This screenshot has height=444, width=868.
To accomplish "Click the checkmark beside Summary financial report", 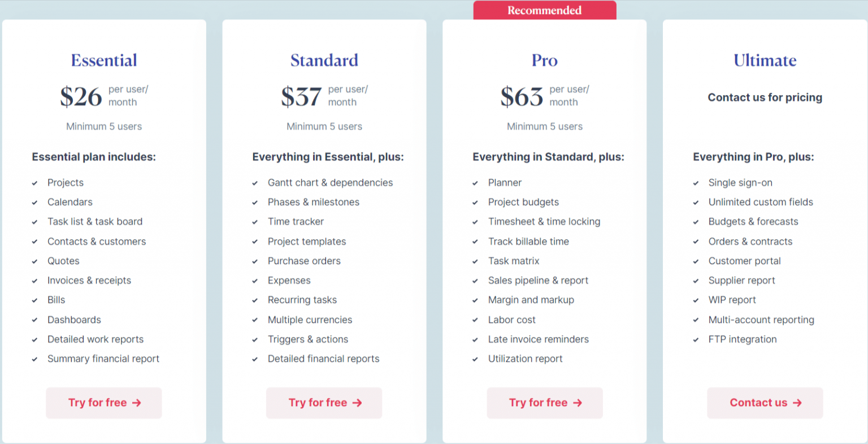I will 34,359.
